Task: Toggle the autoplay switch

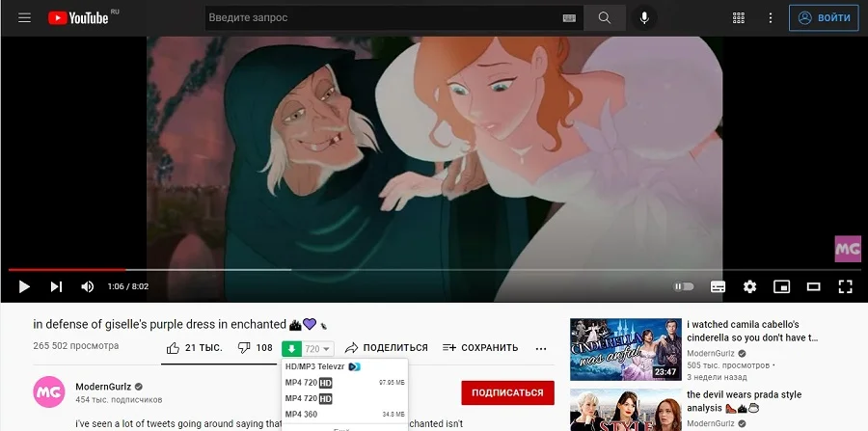Action: [x=684, y=286]
